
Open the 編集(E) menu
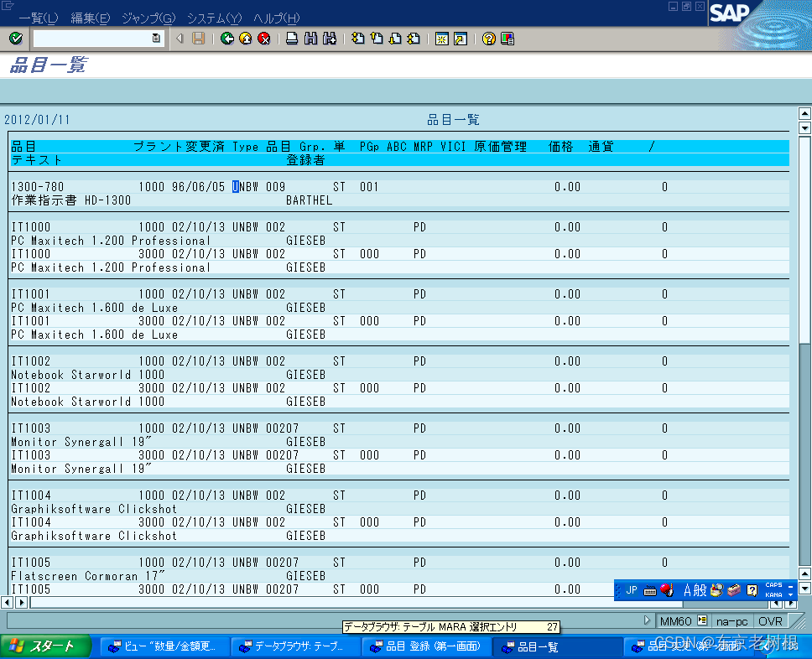[x=91, y=18]
